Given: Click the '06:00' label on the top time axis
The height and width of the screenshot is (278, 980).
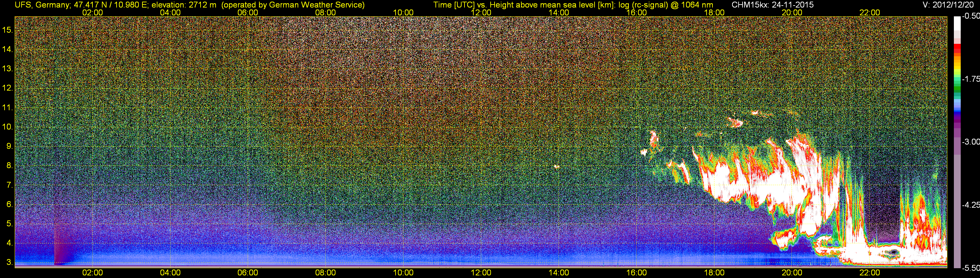Looking at the screenshot, I should (248, 12).
